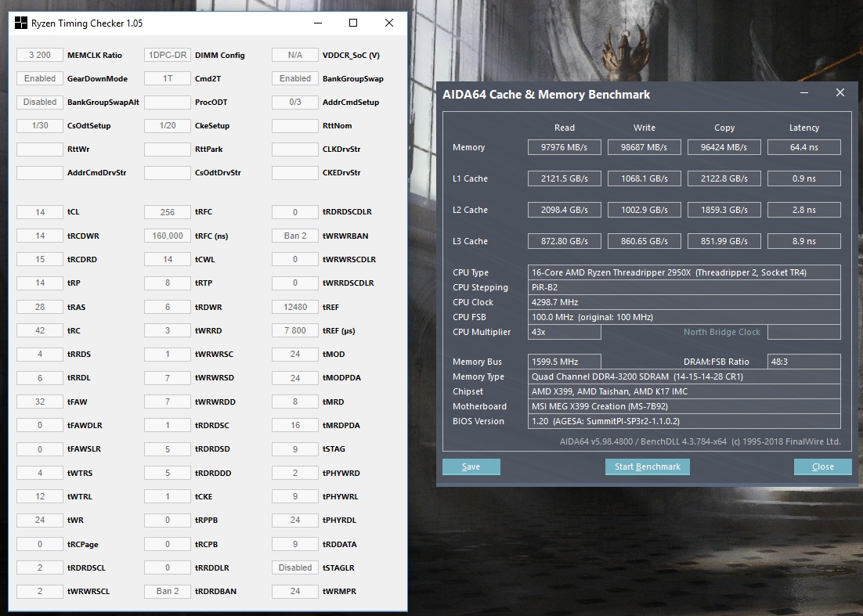Click the empty ProcODT field
Screen dimensions: 863x616
pyautogui.click(x=168, y=103)
